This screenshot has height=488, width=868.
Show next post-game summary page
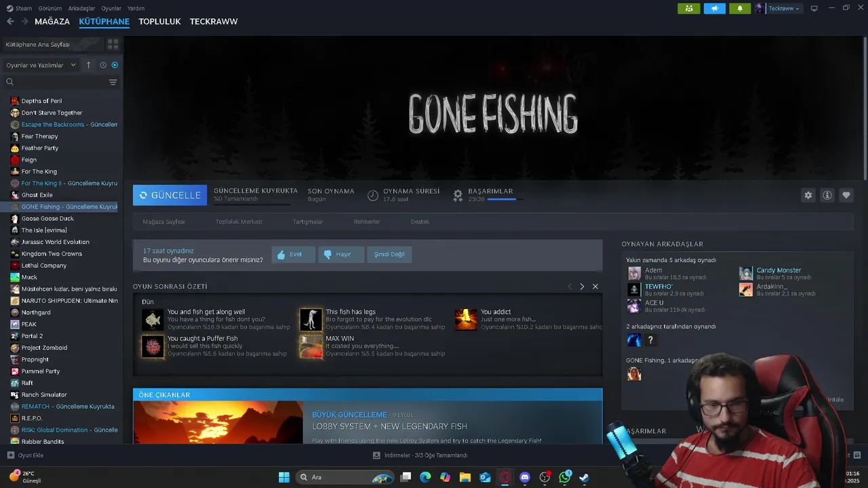[582, 287]
